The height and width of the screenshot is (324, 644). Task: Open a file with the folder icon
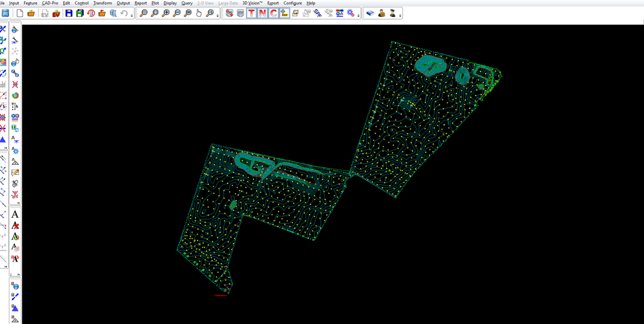point(31,13)
